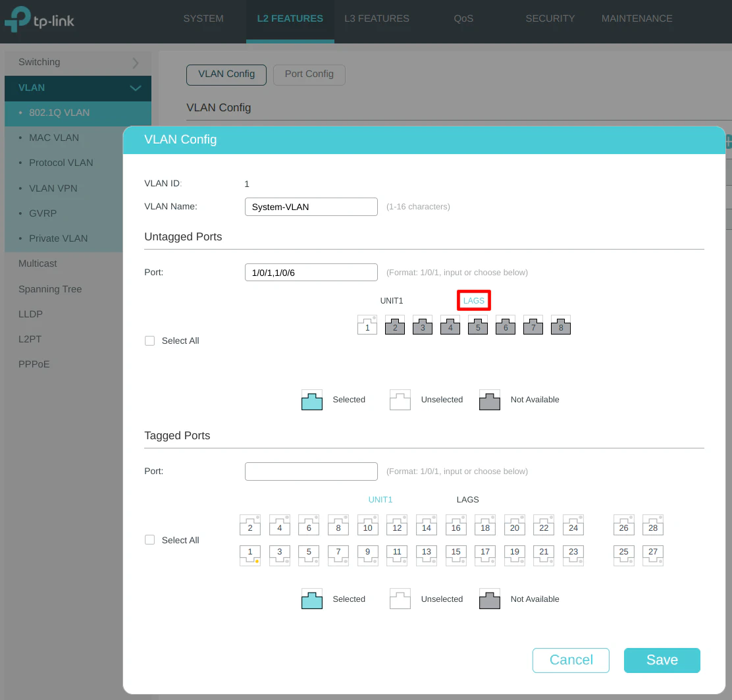The height and width of the screenshot is (700, 732).
Task: Open the SYSTEM top menu
Action: click(x=203, y=18)
